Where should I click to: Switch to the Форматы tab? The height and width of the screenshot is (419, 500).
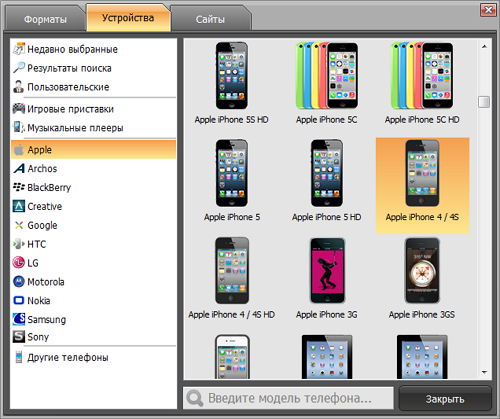[x=45, y=19]
